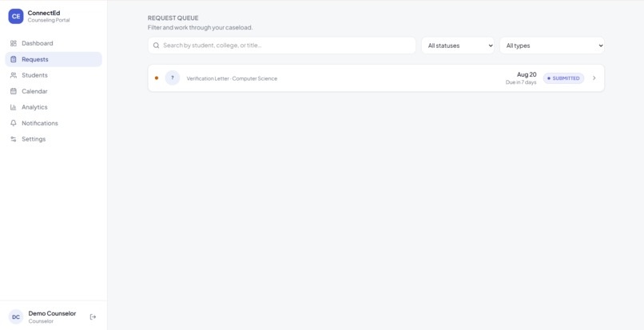644x330 pixels.
Task: Click the Dashboard grid icon
Action: pyautogui.click(x=14, y=43)
